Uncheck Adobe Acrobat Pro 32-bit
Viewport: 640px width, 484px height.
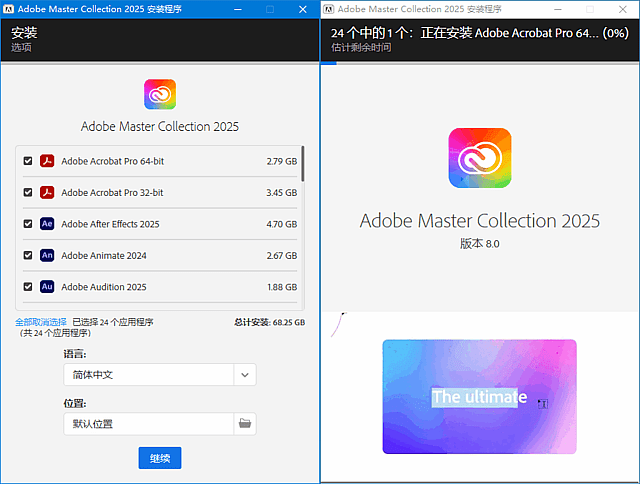pos(28,192)
